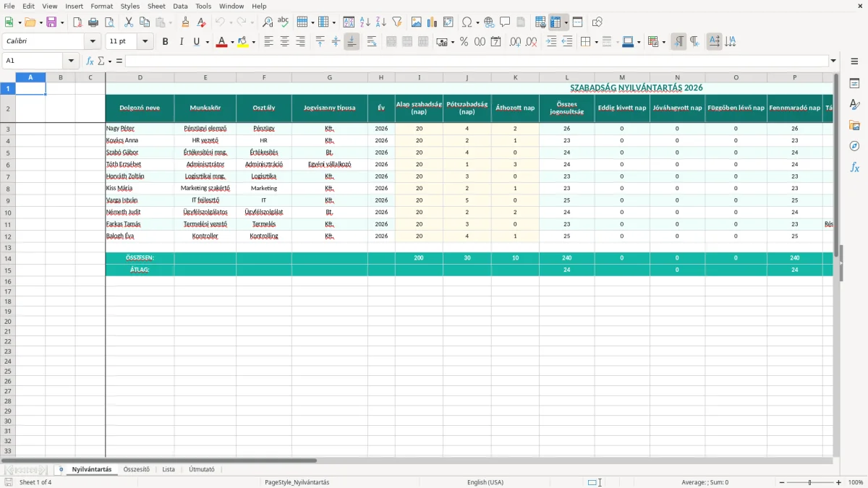Open Draw Functions shapes icon
Image resolution: width=868 pixels, height=488 pixels.
pyautogui.click(x=597, y=22)
